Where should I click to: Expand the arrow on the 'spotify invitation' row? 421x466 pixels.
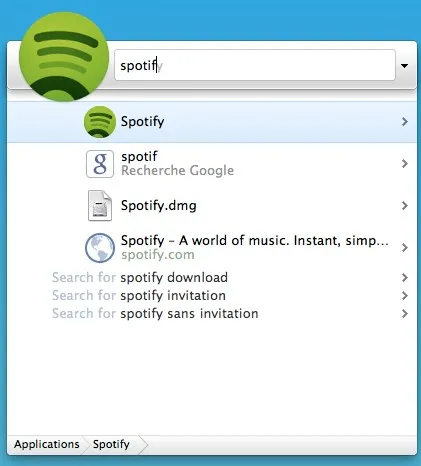[405, 296]
